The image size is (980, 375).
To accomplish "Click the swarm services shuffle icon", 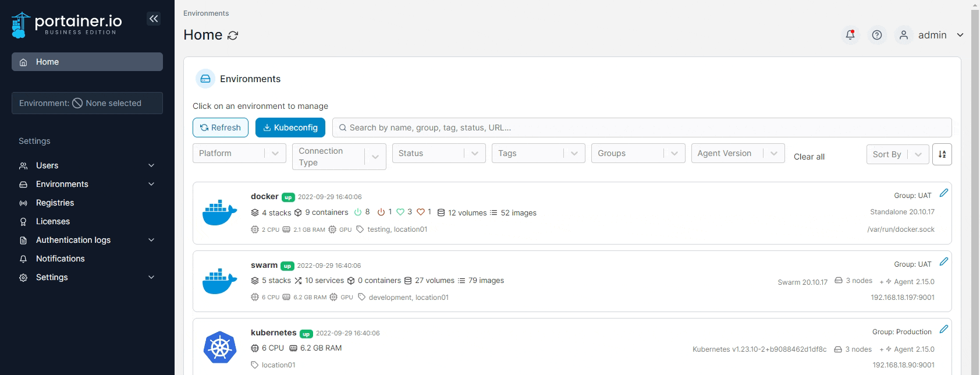I will point(298,281).
